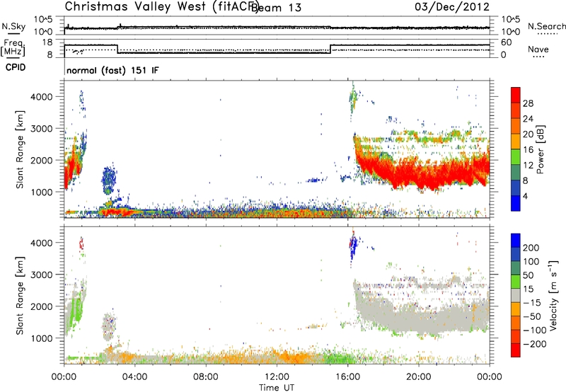Image resolution: width=566 pixels, height=392 pixels.
Task: Click the gray band of the Velocity color bar
Action: tap(516, 296)
